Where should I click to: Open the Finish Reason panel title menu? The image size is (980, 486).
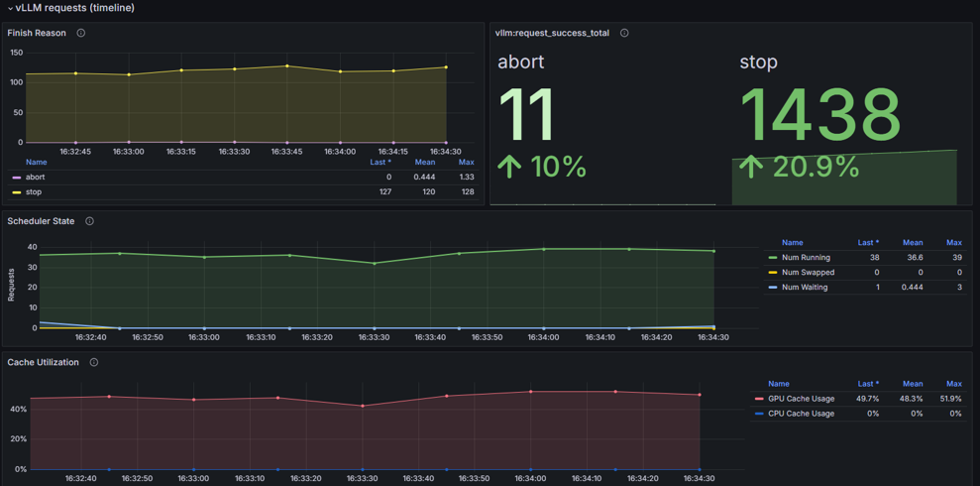tap(37, 33)
